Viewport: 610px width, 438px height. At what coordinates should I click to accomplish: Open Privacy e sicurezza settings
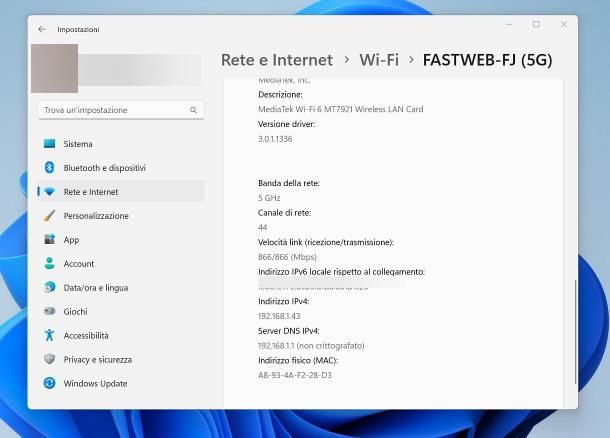tap(121, 359)
